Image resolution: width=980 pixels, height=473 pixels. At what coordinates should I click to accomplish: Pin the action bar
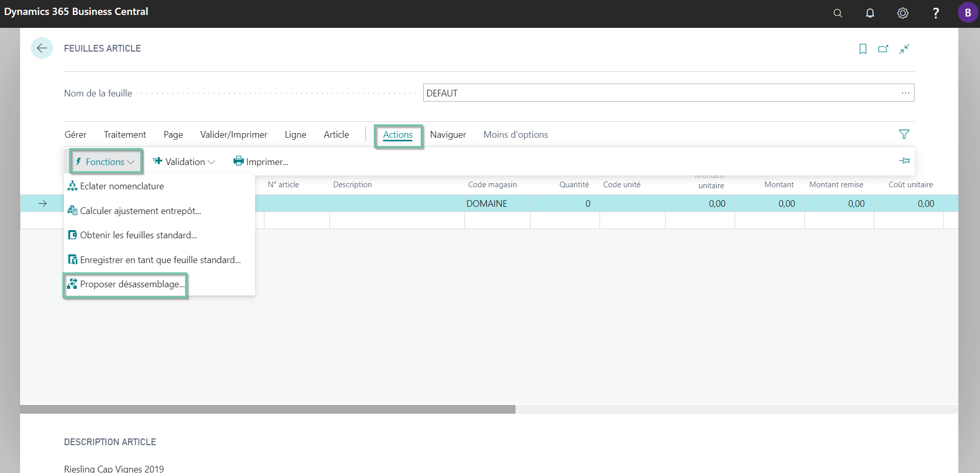click(x=904, y=161)
